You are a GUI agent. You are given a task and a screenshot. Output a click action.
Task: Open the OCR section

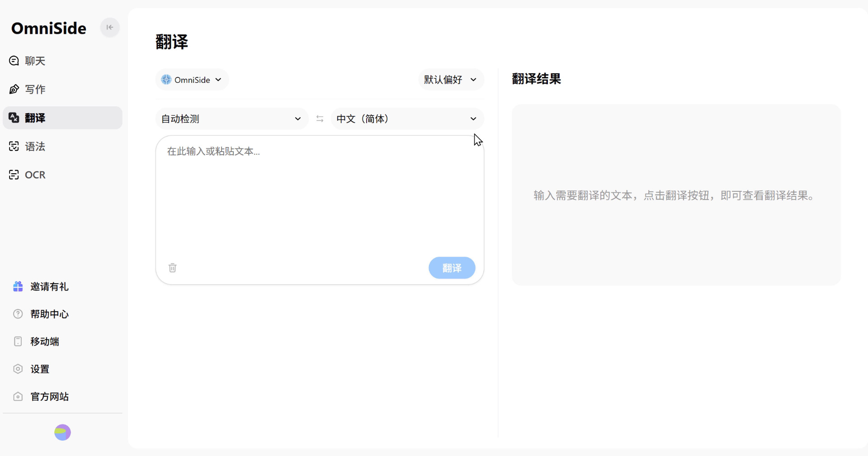[x=35, y=175]
